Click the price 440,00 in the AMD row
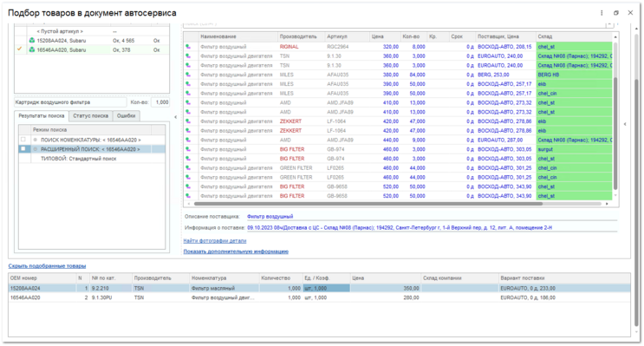 pos(391,140)
